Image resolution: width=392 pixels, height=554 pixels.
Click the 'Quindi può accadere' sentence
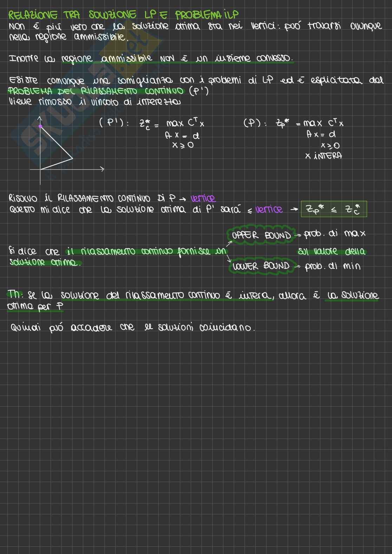[132, 328]
